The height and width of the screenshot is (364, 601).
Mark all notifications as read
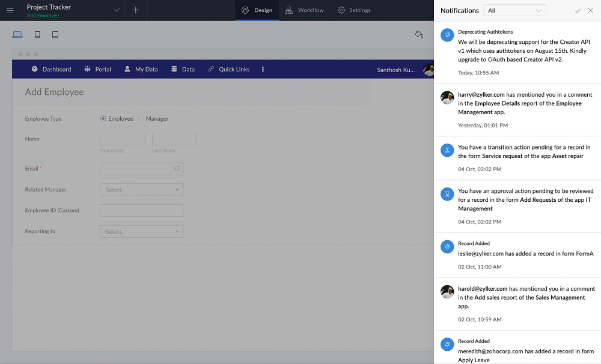pos(578,11)
